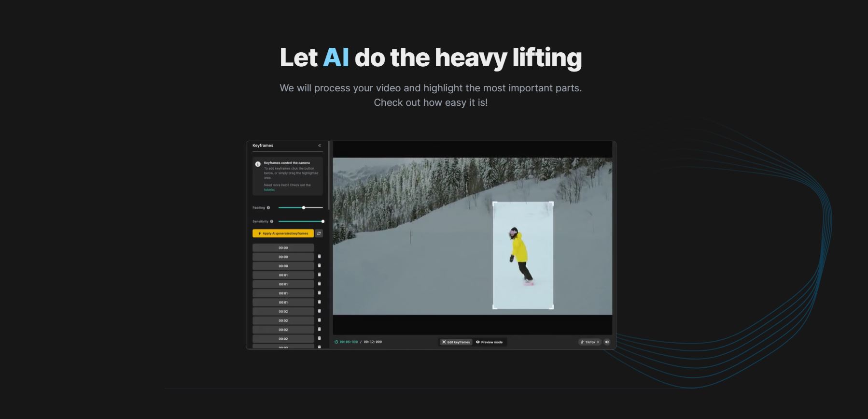Screen dimensions: 868x419
Task: Click top-left corner handle of crop frame
Action: [x=494, y=203]
